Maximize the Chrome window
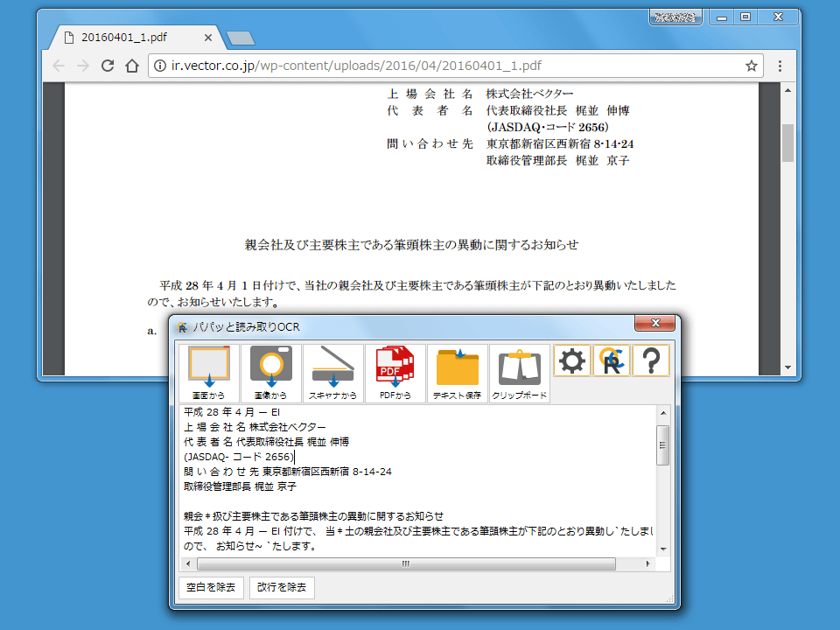This screenshot has width=840, height=630. [x=745, y=17]
